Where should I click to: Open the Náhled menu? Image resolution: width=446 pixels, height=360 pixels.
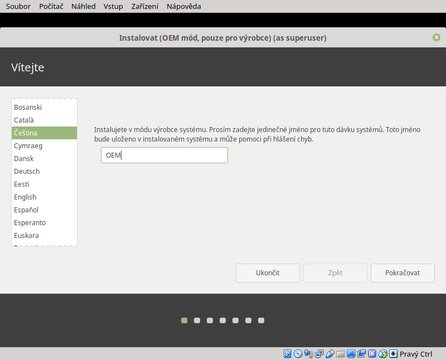tap(83, 6)
